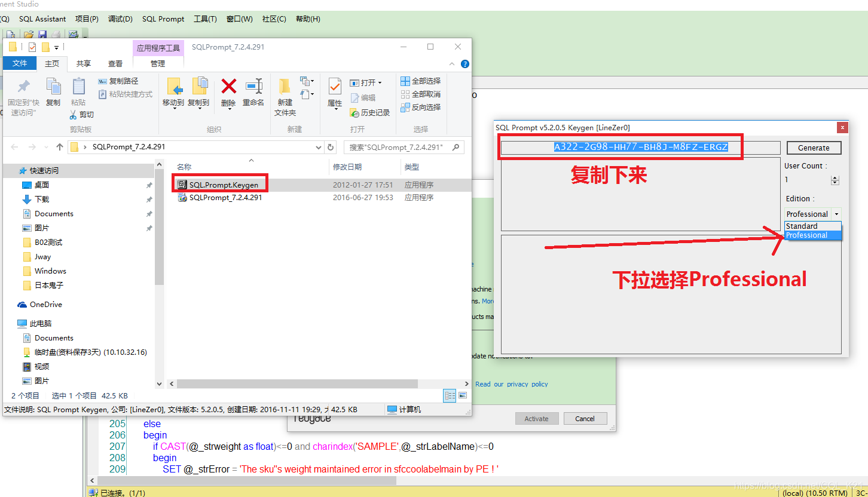Open the File (文件) tab in Explorer
868x497 pixels.
20,63
